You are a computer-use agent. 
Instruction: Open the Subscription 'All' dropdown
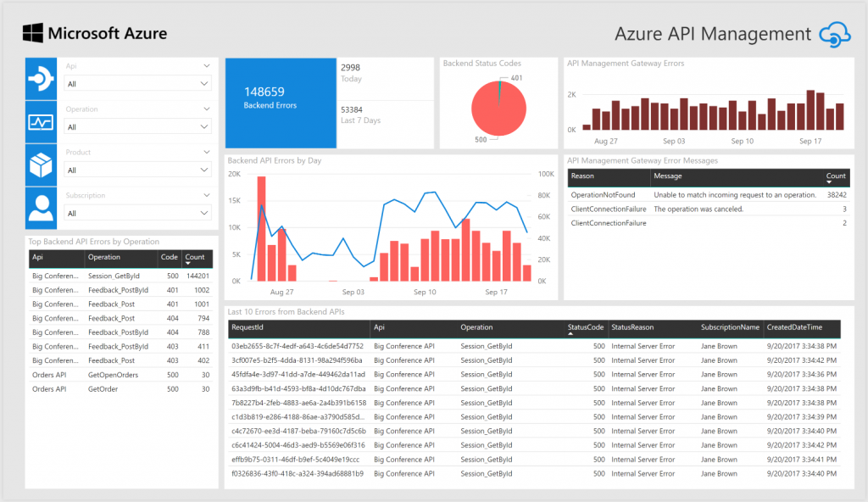pos(137,214)
